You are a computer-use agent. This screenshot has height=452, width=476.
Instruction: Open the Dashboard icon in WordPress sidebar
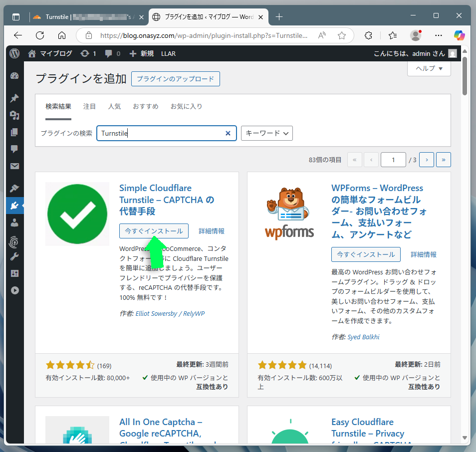pyautogui.click(x=14, y=76)
